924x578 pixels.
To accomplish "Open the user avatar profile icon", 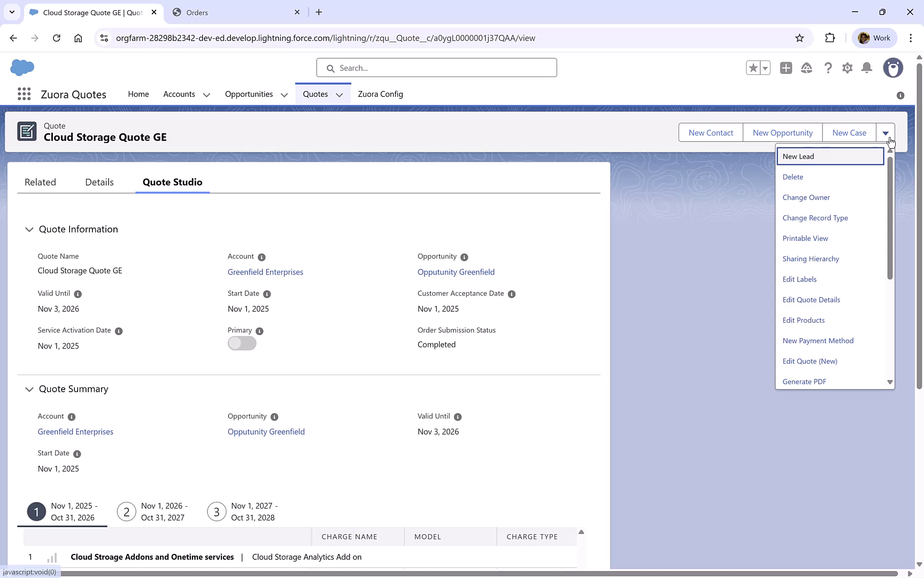I will [x=894, y=68].
